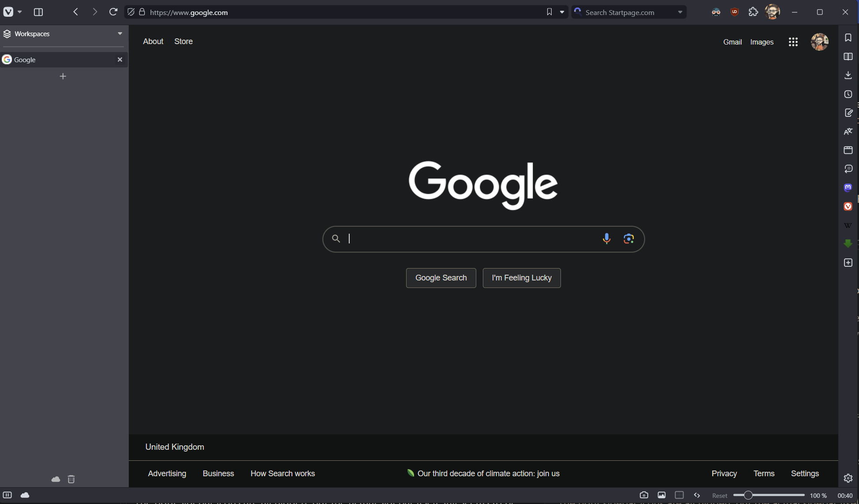The width and height of the screenshot is (859, 504).
Task: Open the Bookmarks side panel
Action: point(848,37)
